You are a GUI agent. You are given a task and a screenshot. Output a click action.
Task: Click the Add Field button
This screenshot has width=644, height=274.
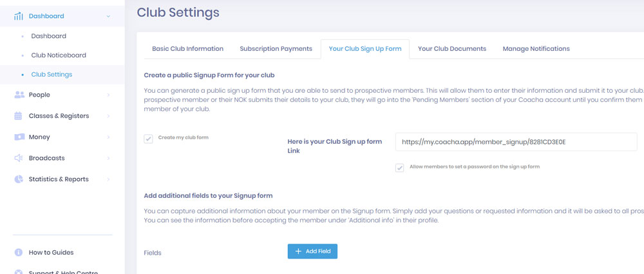pyautogui.click(x=312, y=251)
